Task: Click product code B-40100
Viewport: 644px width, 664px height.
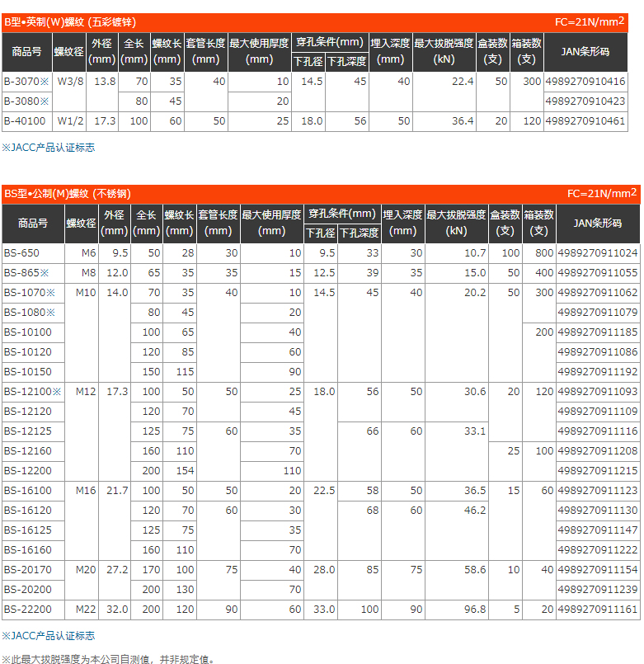Action: (25, 121)
